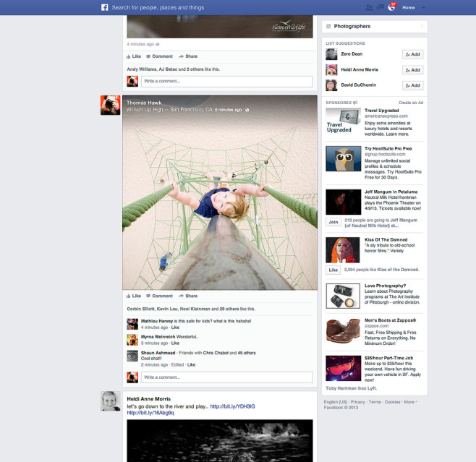
Task: Add Heidi Anne Morris to list
Action: [412, 70]
